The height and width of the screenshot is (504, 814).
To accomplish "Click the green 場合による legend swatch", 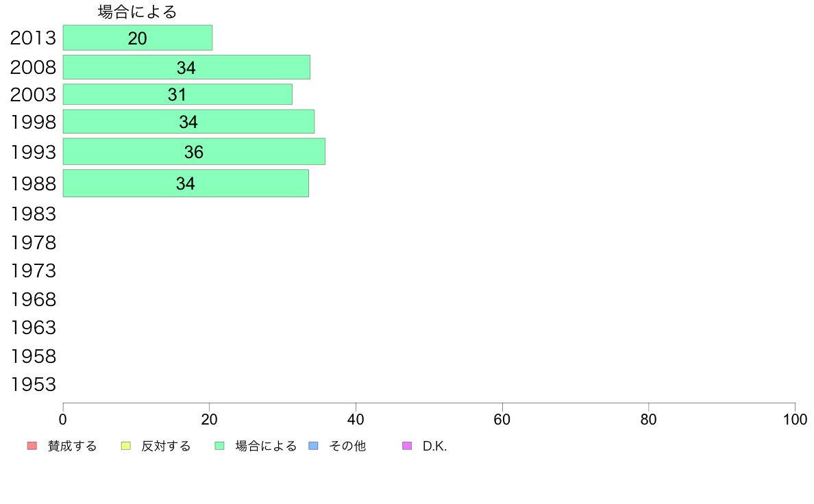I will [219, 446].
